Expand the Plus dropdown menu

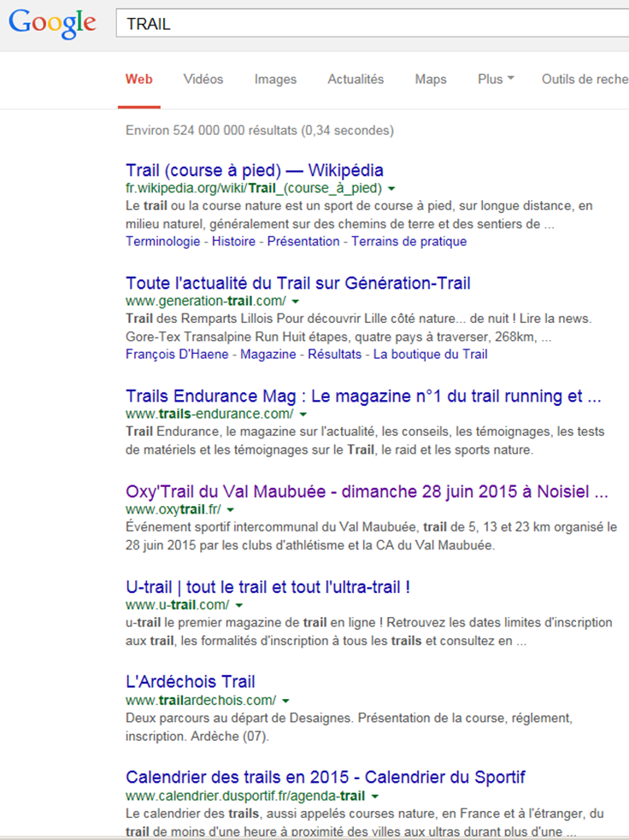496,79
